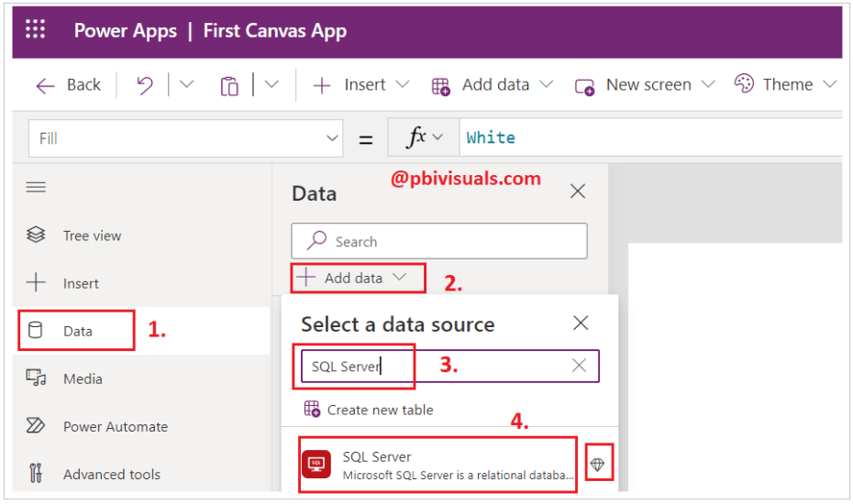Open Media in the sidebar

pyautogui.click(x=83, y=378)
